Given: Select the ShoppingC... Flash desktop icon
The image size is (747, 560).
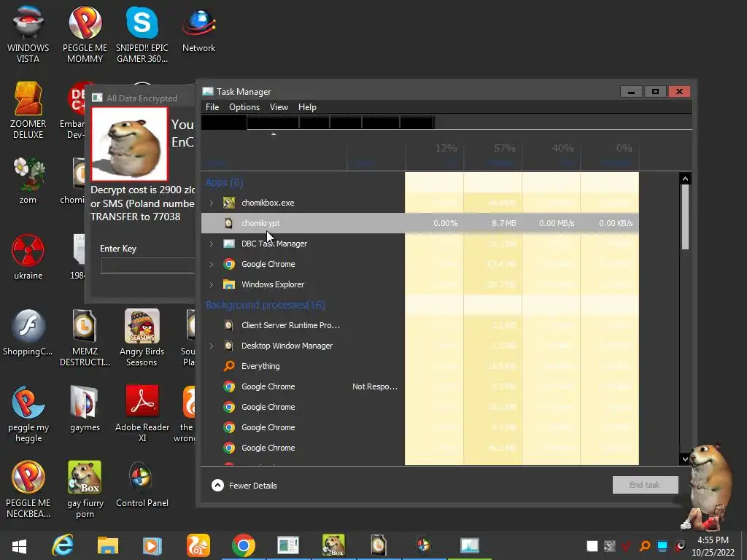Looking at the screenshot, I should click(28, 332).
